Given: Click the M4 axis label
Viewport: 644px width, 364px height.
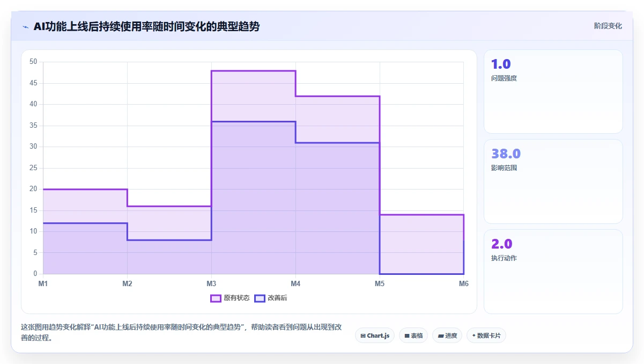Looking at the screenshot, I should (x=295, y=283).
